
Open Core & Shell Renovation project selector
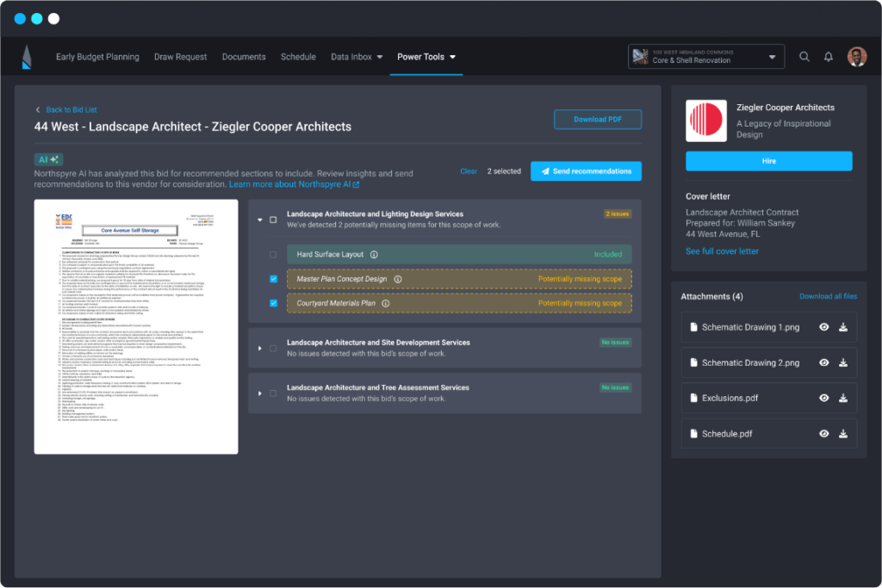point(706,57)
